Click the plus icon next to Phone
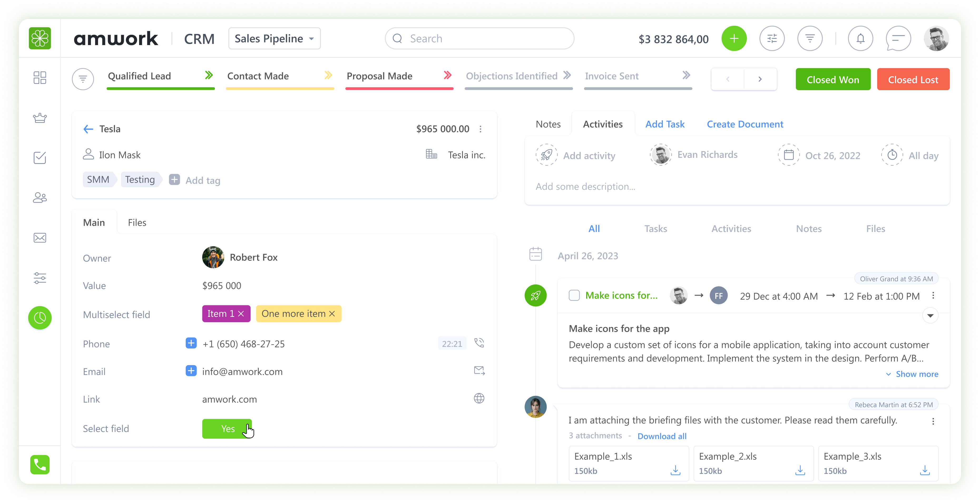This screenshot has height=503, width=980. [x=191, y=343]
